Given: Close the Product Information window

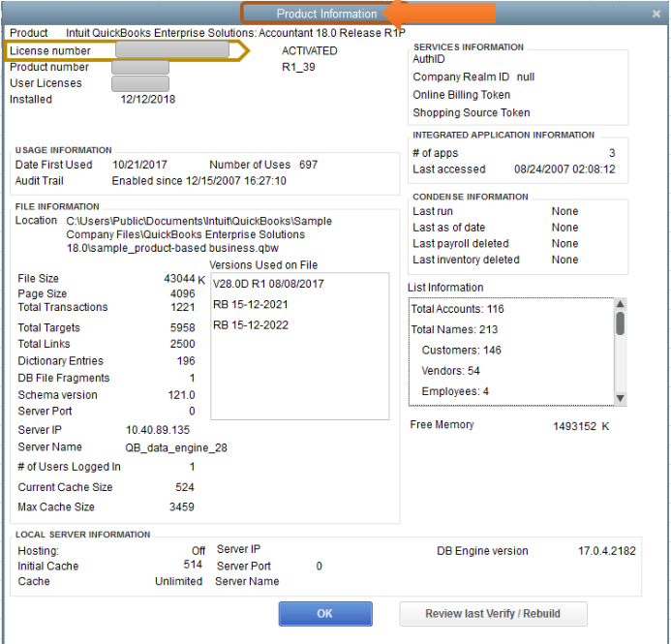Looking at the screenshot, I should click(656, 14).
